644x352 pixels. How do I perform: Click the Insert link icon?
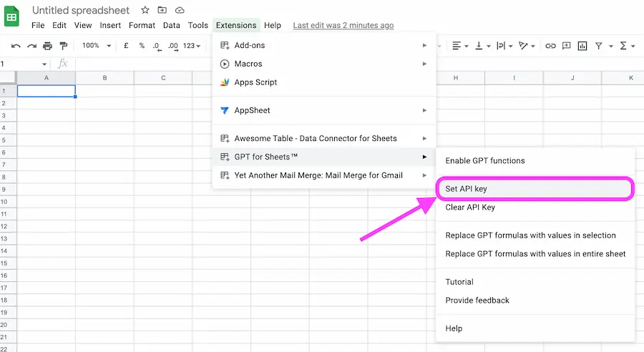pos(550,46)
